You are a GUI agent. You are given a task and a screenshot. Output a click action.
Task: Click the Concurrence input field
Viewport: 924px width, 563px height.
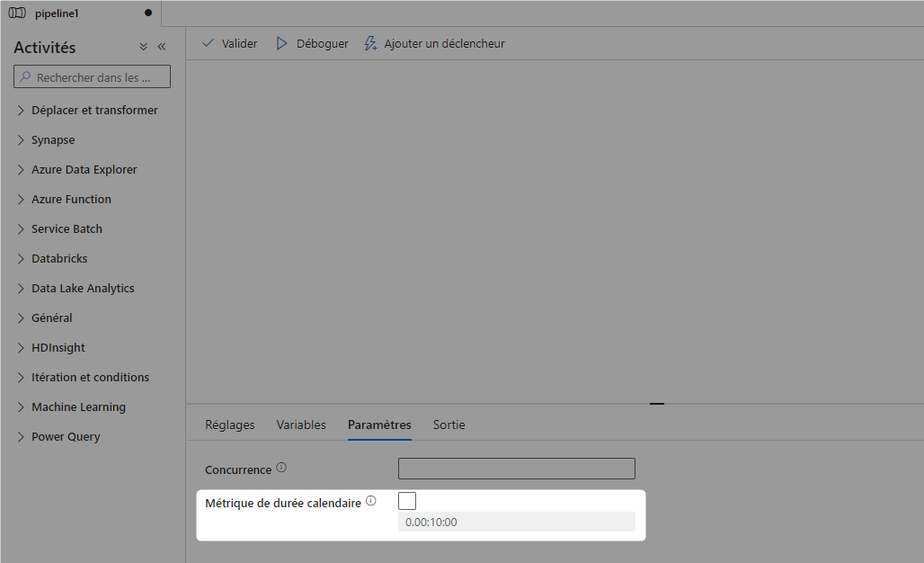(516, 468)
